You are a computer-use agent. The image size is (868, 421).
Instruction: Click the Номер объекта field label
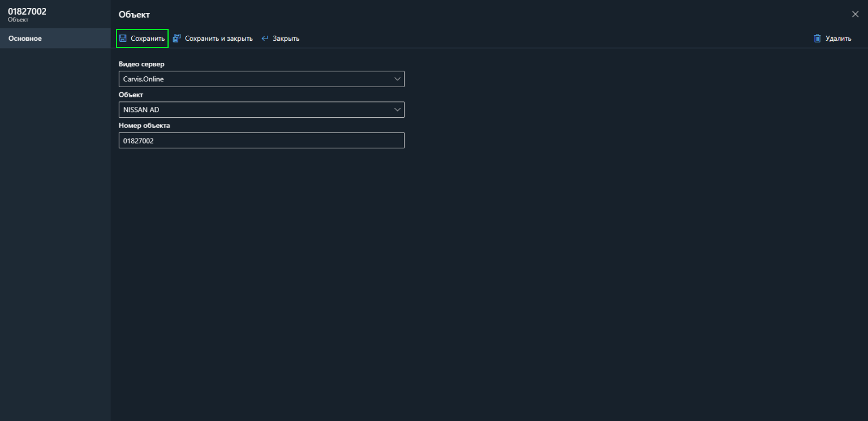pyautogui.click(x=144, y=125)
